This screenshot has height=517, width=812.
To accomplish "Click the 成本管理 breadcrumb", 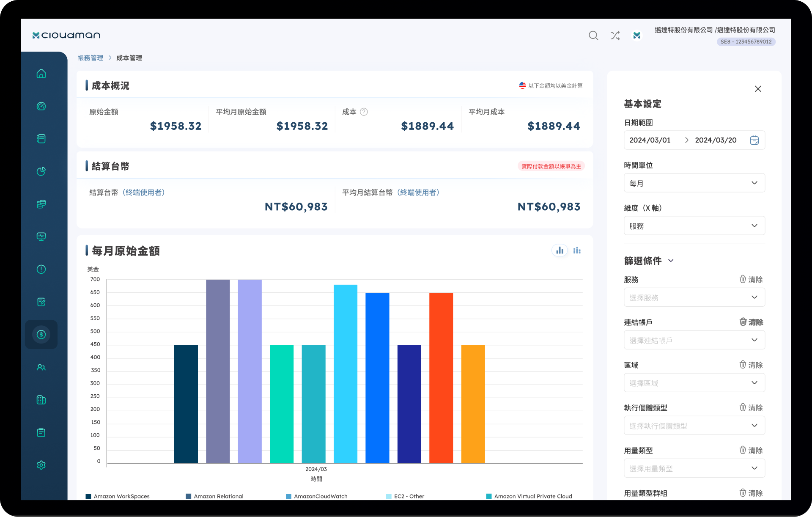I will click(129, 58).
